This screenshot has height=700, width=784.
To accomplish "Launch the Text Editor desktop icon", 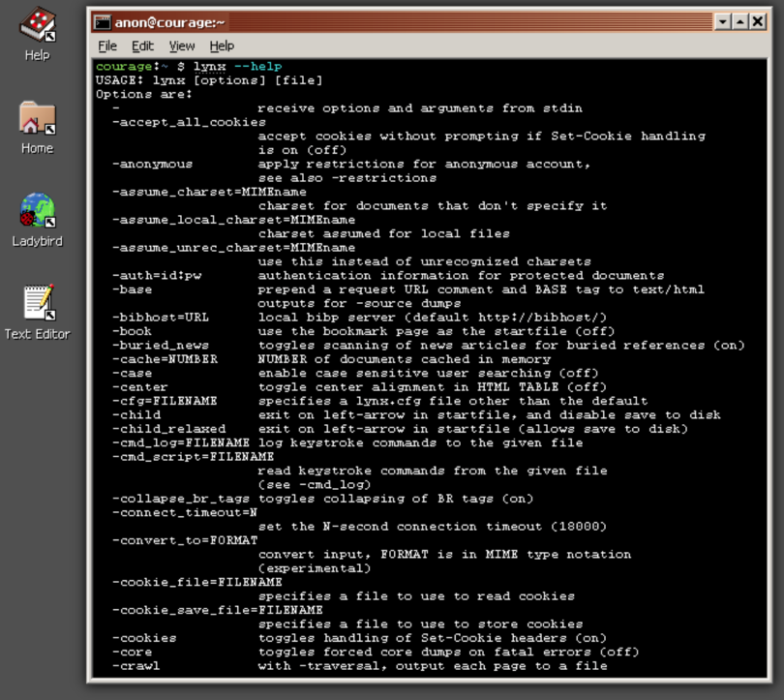I will (38, 313).
